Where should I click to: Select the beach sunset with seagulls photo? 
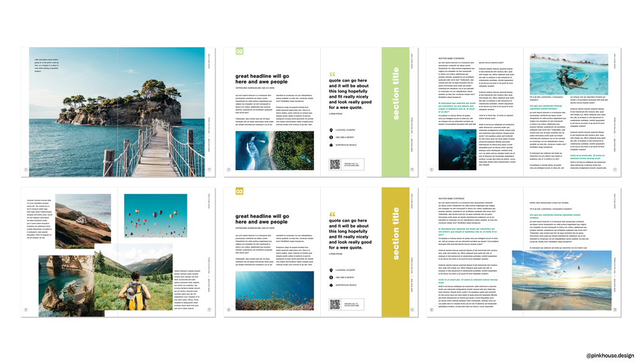point(562,280)
